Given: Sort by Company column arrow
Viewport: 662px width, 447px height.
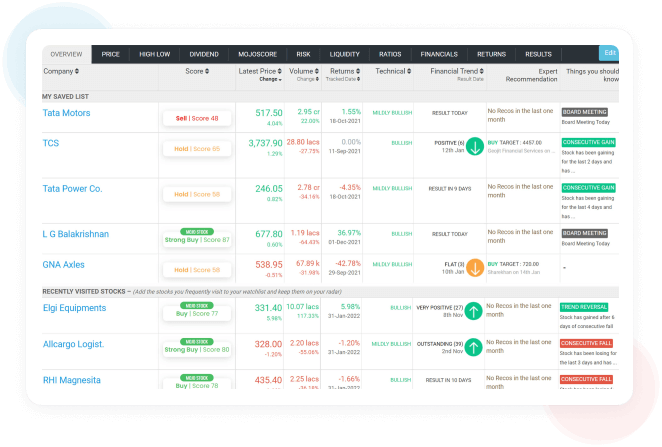Looking at the screenshot, I should click(x=77, y=72).
